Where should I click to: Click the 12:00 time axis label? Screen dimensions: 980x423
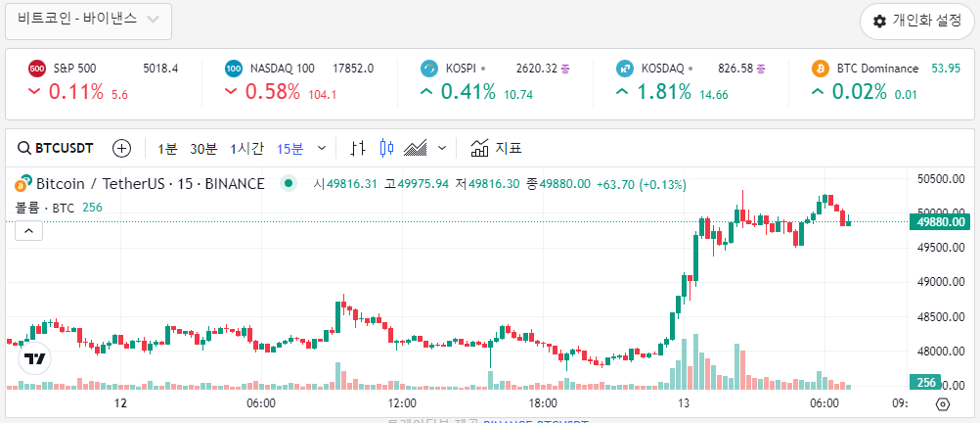coord(402,403)
